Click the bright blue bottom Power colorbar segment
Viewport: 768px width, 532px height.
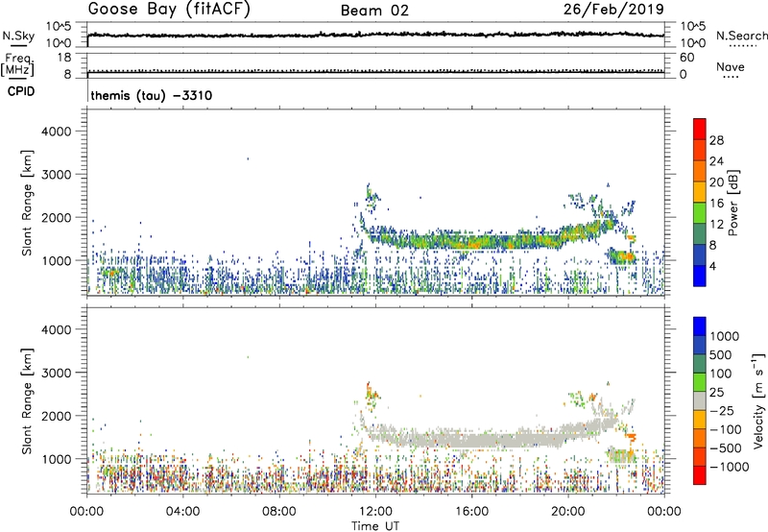(700, 276)
